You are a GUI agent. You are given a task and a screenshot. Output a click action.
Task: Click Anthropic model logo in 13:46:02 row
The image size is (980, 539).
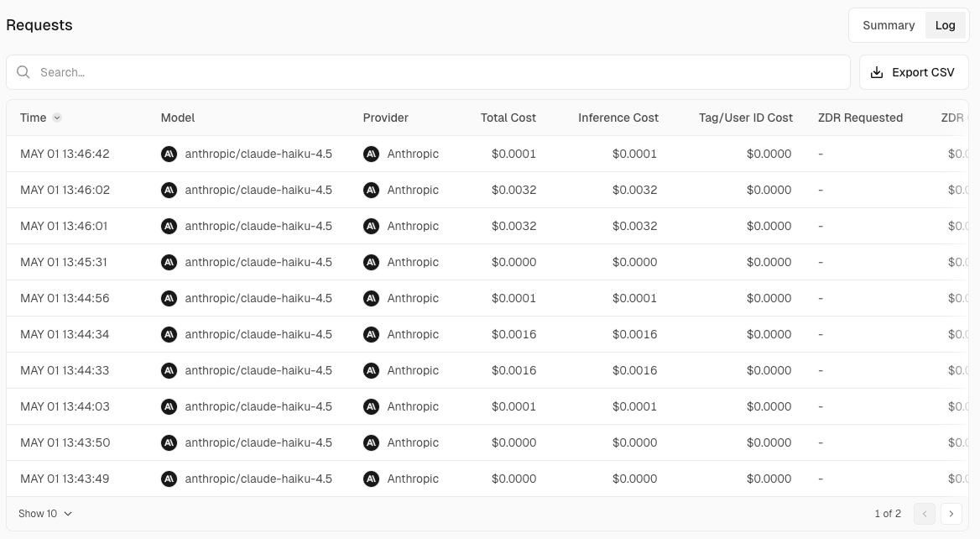tap(169, 190)
